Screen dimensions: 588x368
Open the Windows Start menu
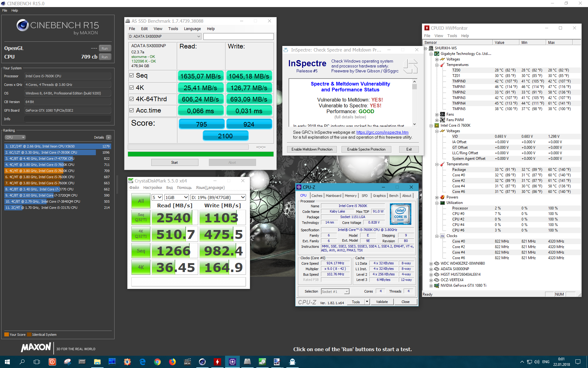point(7,362)
